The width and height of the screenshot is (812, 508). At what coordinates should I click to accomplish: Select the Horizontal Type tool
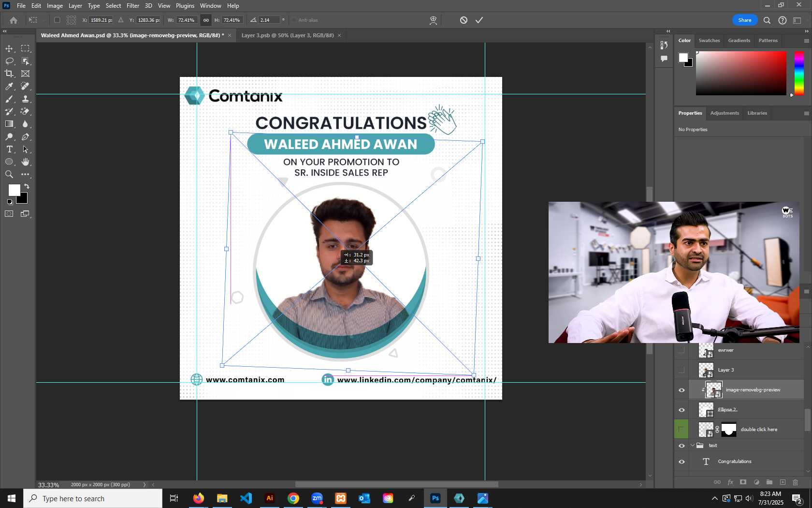pos(9,149)
